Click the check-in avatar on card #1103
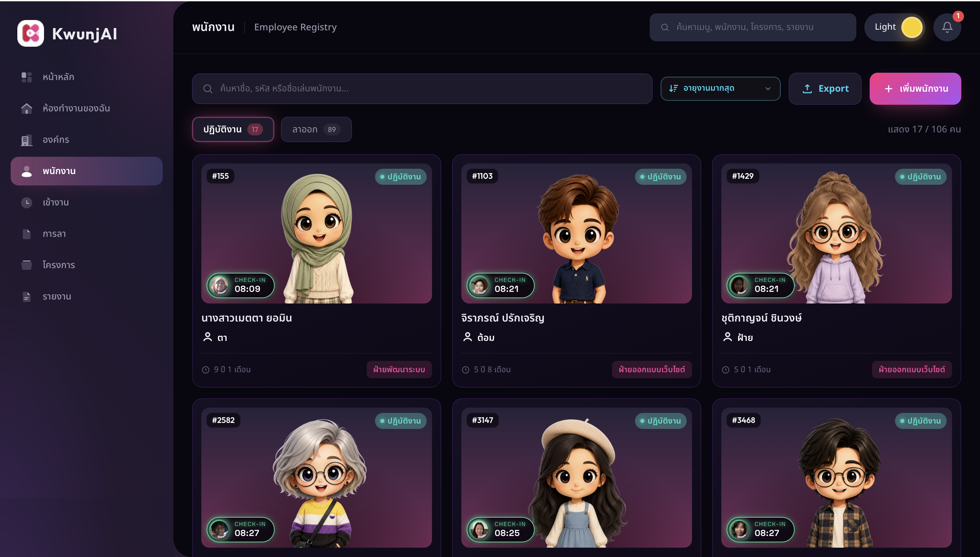Screen dimensions: 980x557 tap(480, 286)
